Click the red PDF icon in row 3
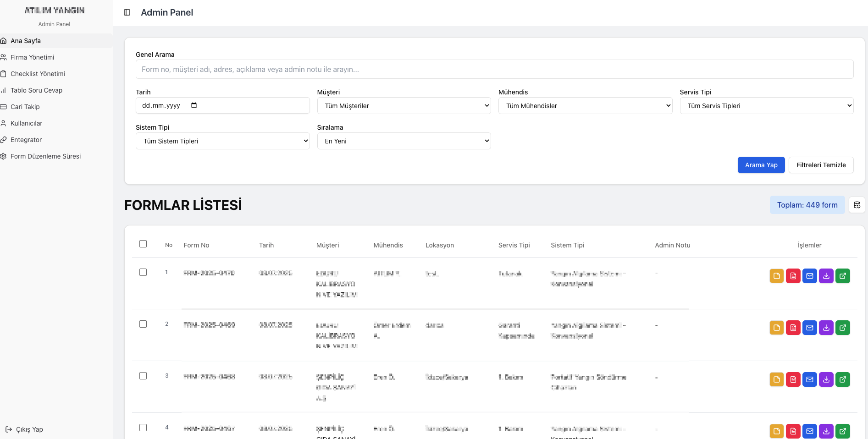This screenshot has width=868, height=439. [x=793, y=379]
